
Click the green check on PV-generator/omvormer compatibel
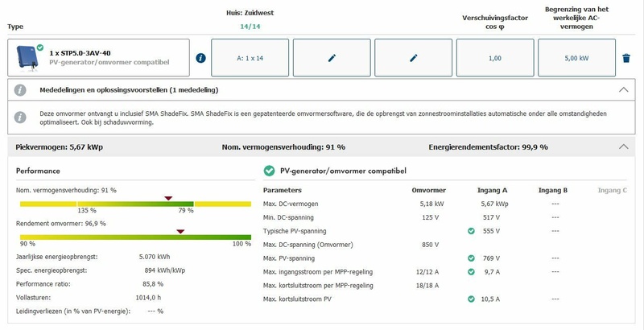[270, 171]
